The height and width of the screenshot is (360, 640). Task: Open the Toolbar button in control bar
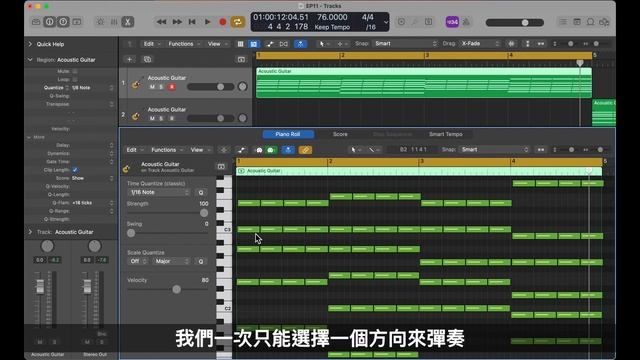click(77, 22)
